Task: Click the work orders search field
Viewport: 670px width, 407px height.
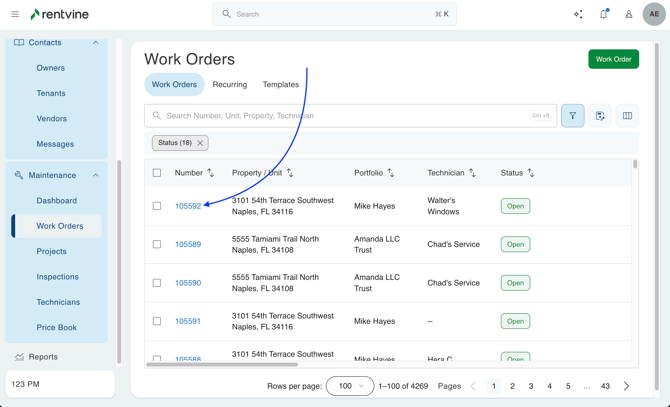Action: 340,116
